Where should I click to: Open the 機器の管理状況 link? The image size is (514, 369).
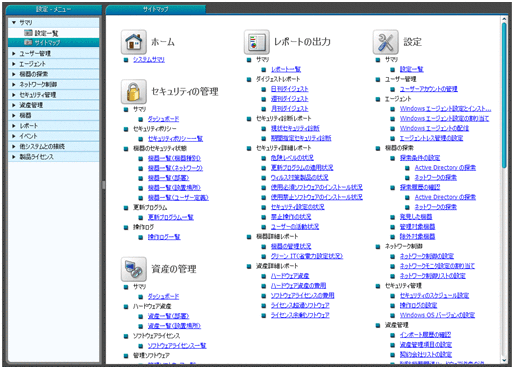291,246
